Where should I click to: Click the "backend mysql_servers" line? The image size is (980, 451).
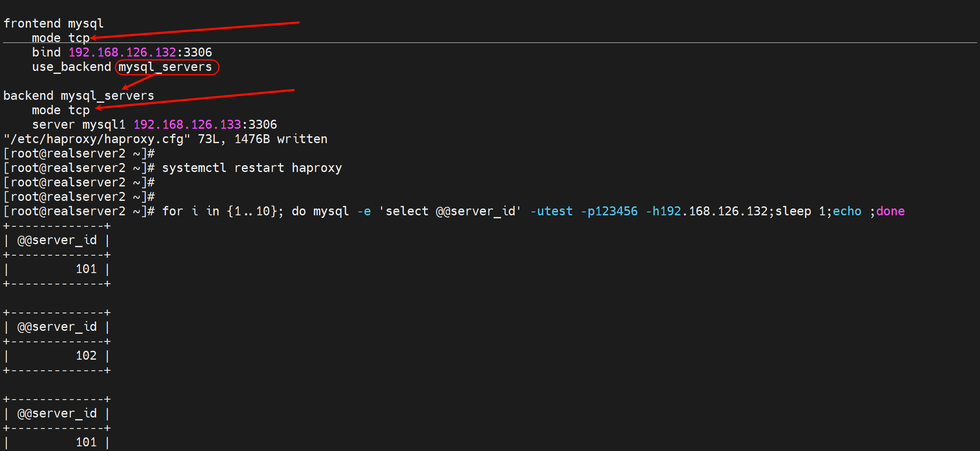pos(79,96)
